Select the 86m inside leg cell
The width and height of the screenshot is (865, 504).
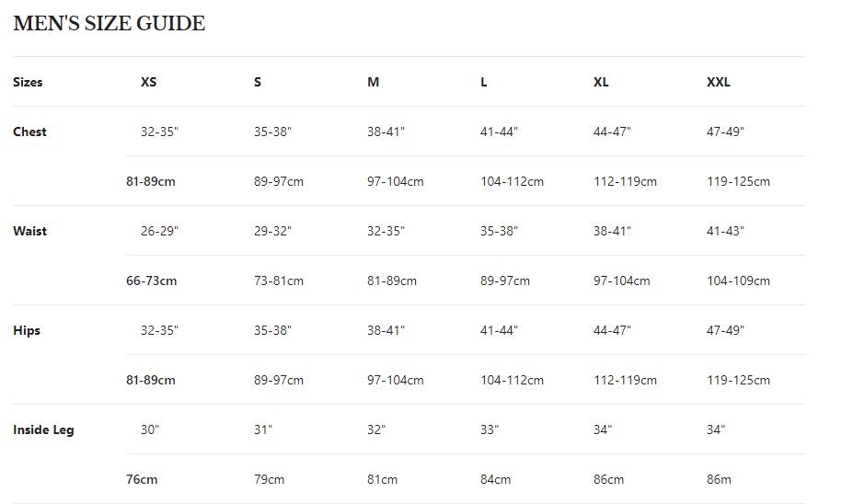click(719, 479)
